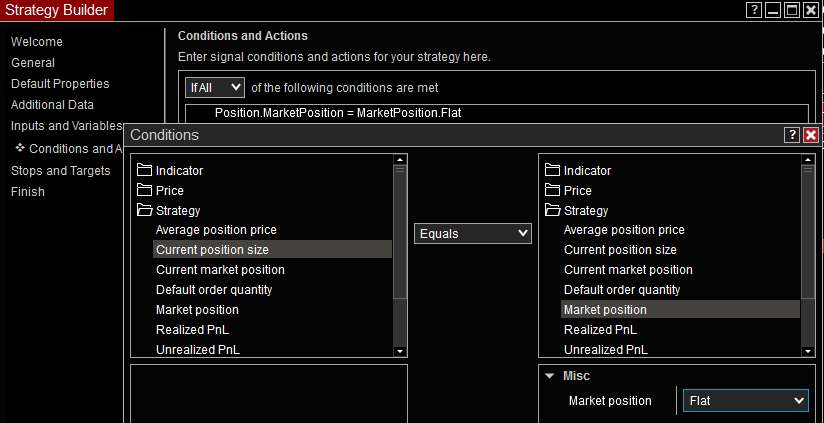Open help in Conditions dialog title bar
The image size is (824, 423).
[792, 135]
